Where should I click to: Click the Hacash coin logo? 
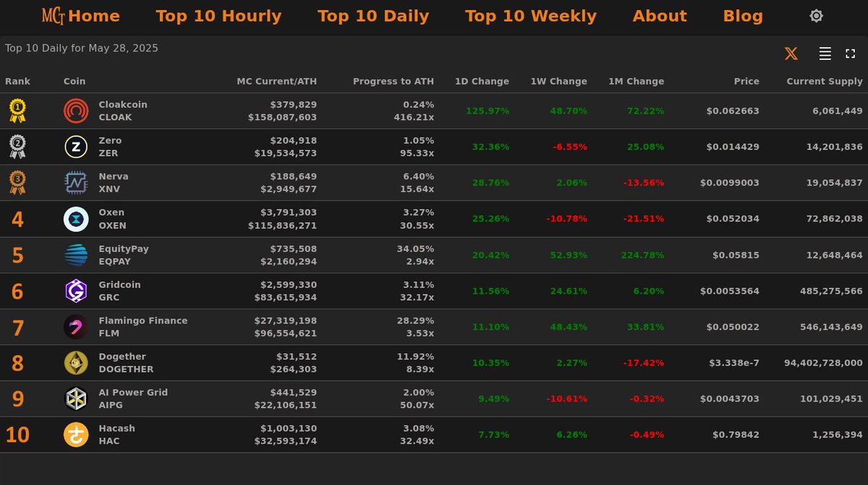[76, 434]
